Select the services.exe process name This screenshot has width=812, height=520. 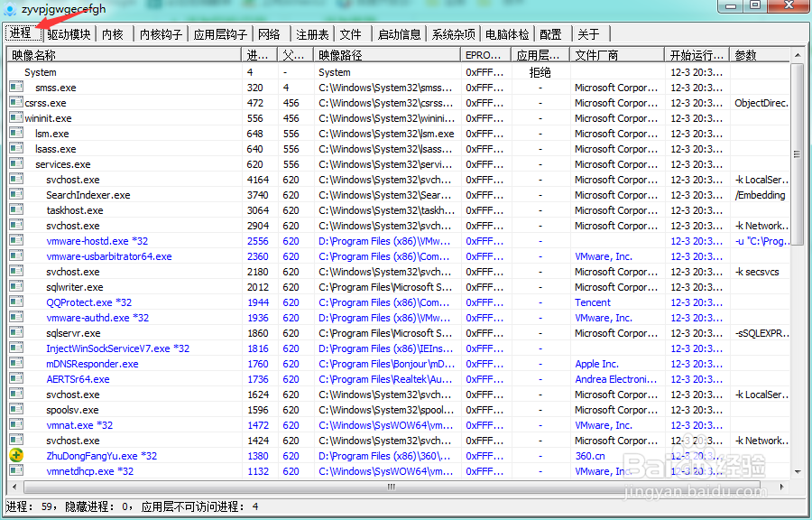[x=62, y=164]
